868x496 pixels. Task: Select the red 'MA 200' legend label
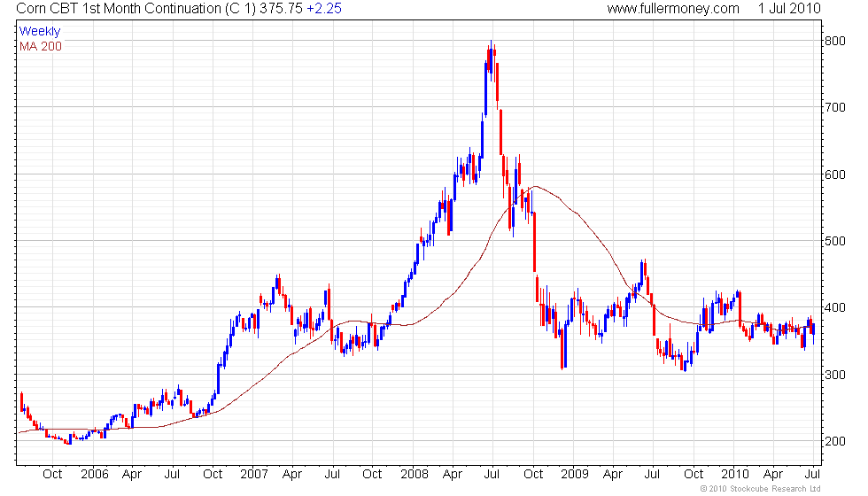(41, 46)
